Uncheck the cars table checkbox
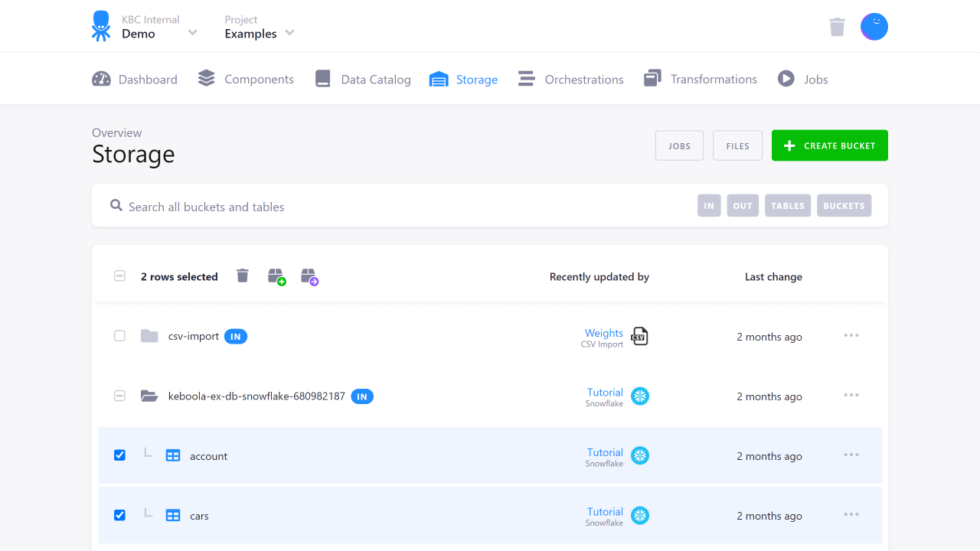The height and width of the screenshot is (551, 980). point(119,515)
